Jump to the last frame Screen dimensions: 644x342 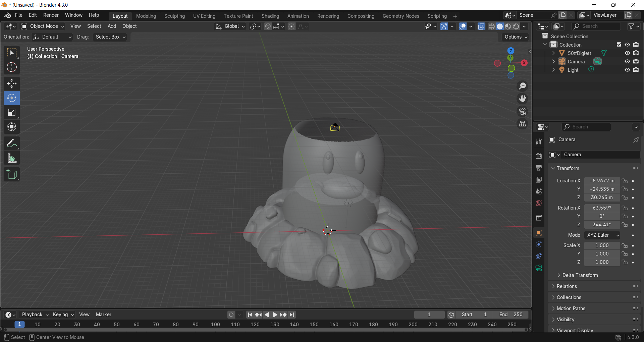292,315
